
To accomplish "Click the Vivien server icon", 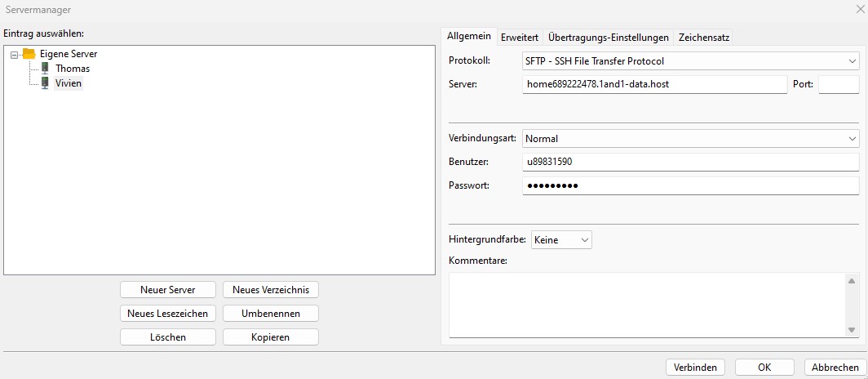I will point(45,83).
